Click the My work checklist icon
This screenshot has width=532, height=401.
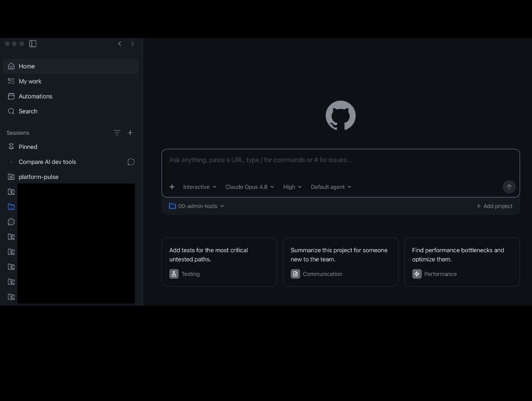coord(11,81)
